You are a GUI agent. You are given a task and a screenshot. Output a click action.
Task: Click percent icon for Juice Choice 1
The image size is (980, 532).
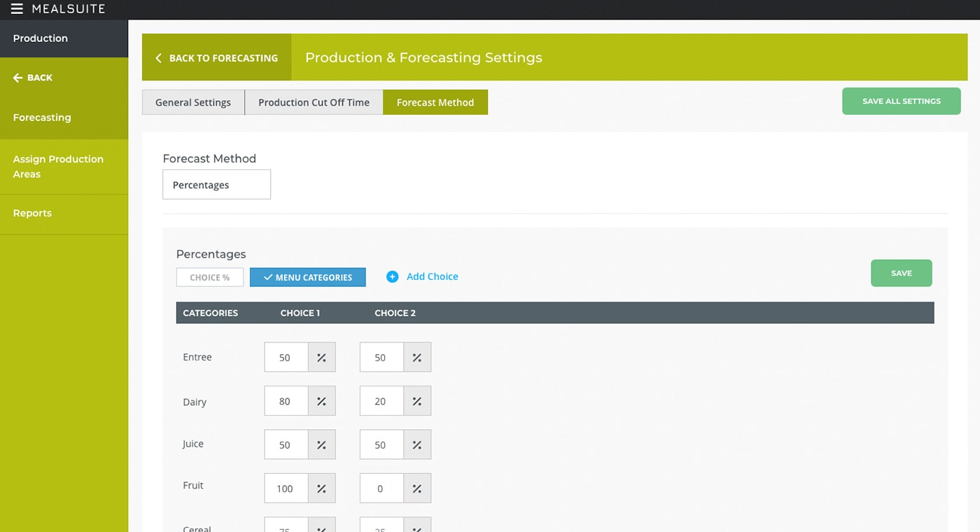[x=321, y=444]
